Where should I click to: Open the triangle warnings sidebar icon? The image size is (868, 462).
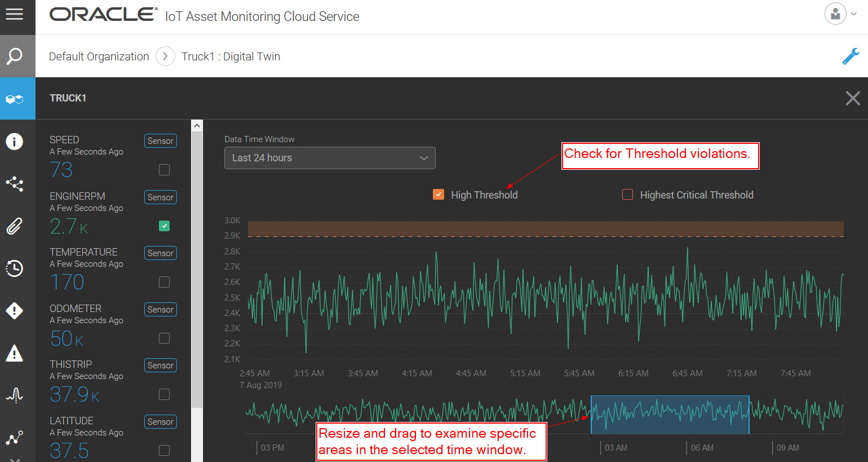15,353
